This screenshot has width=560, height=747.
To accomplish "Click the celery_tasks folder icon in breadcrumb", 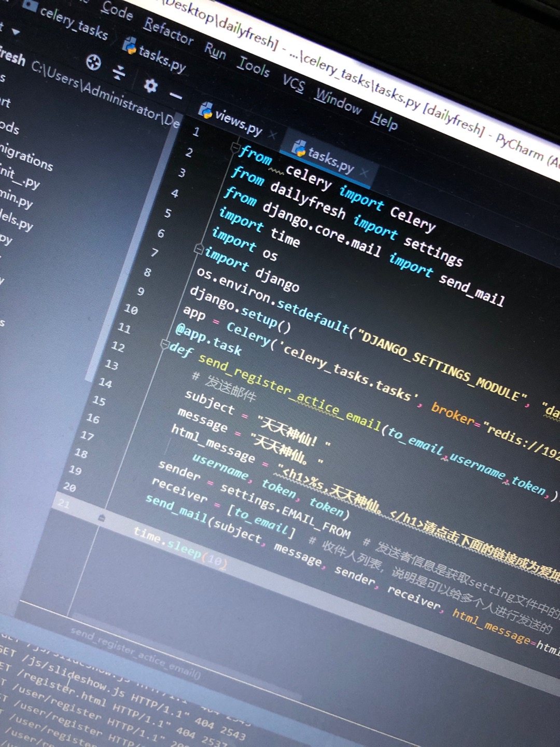I will [x=30, y=6].
